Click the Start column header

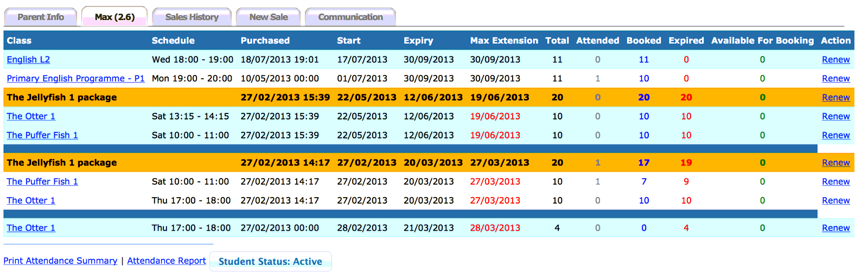[x=349, y=41]
